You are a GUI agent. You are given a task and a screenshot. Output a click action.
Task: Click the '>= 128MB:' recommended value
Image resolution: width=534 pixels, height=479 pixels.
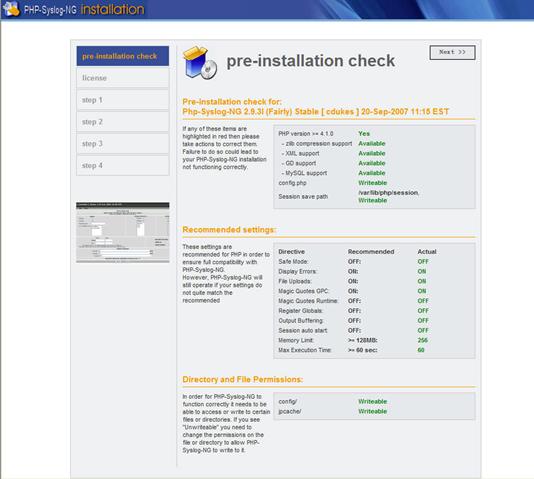click(x=363, y=340)
